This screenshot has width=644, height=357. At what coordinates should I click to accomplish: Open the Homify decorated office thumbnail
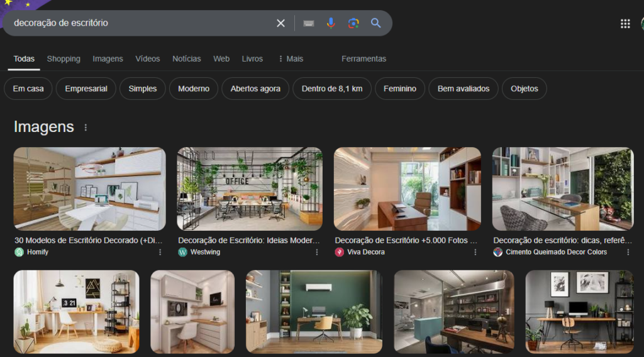coord(89,189)
